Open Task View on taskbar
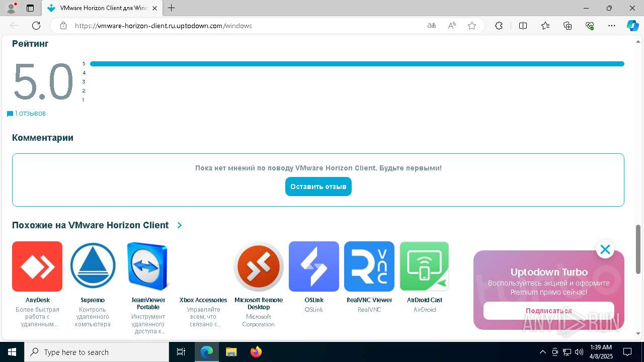The height and width of the screenshot is (362, 644). [x=182, y=352]
